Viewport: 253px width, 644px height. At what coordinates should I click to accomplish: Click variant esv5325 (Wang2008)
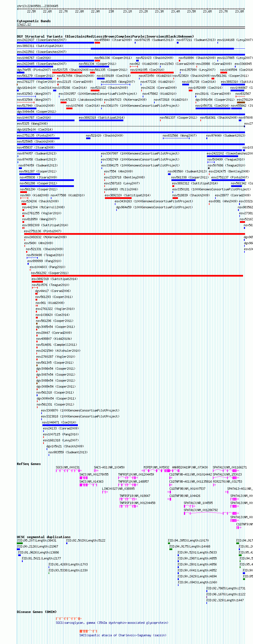[x=32, y=124]
